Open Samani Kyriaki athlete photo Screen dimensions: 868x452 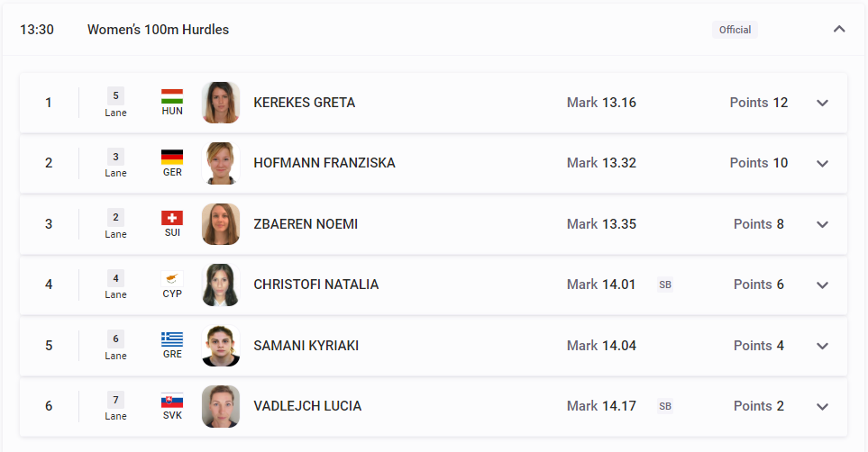pos(221,346)
